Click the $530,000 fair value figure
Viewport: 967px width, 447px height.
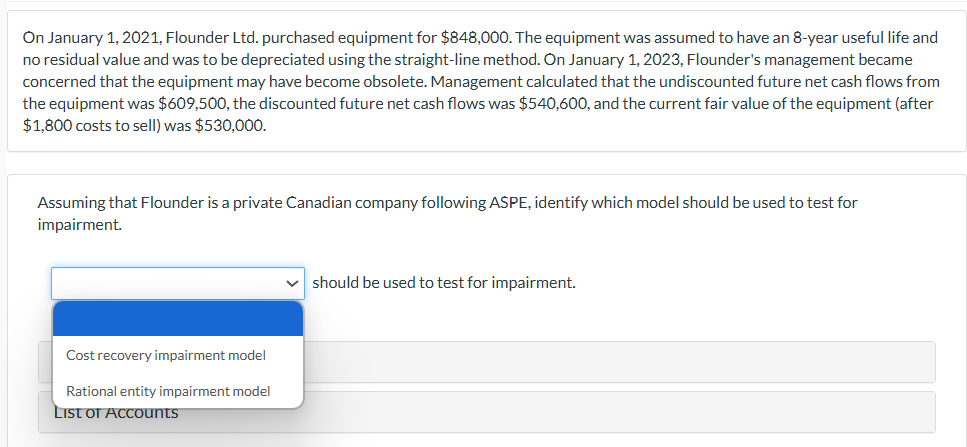coord(233,126)
